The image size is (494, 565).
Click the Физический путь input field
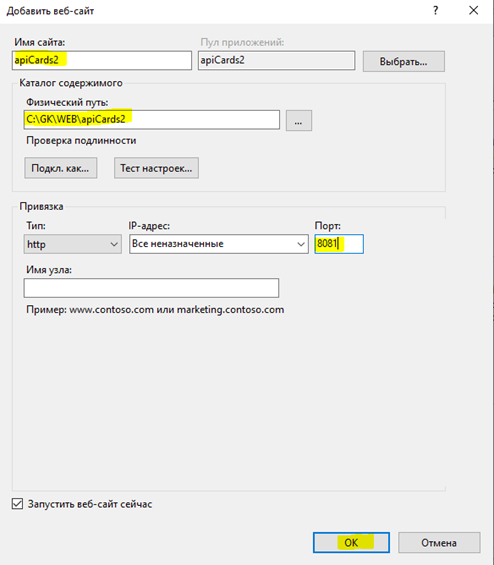click(152, 119)
